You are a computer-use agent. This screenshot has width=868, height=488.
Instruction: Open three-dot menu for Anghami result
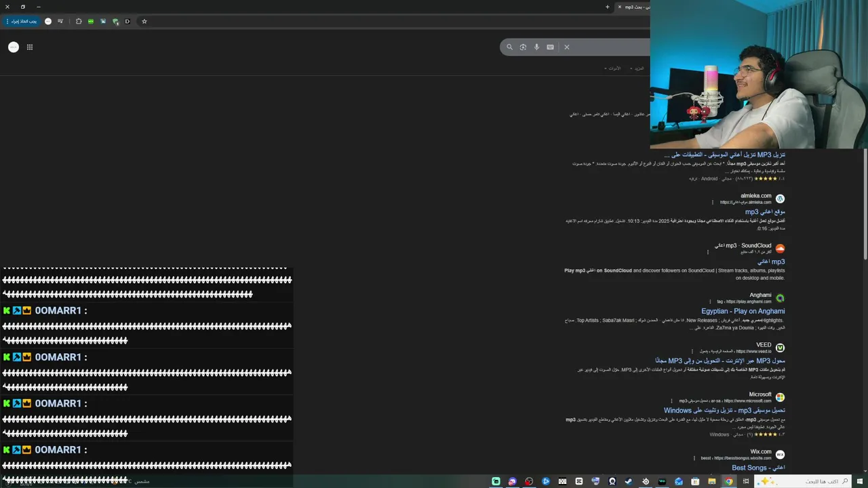(x=711, y=302)
